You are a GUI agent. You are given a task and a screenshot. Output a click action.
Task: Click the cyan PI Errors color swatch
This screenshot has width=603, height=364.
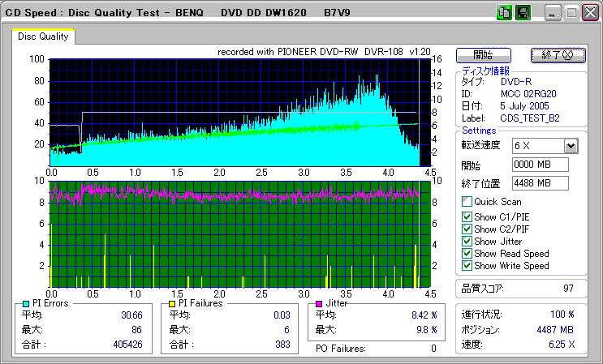click(x=25, y=303)
